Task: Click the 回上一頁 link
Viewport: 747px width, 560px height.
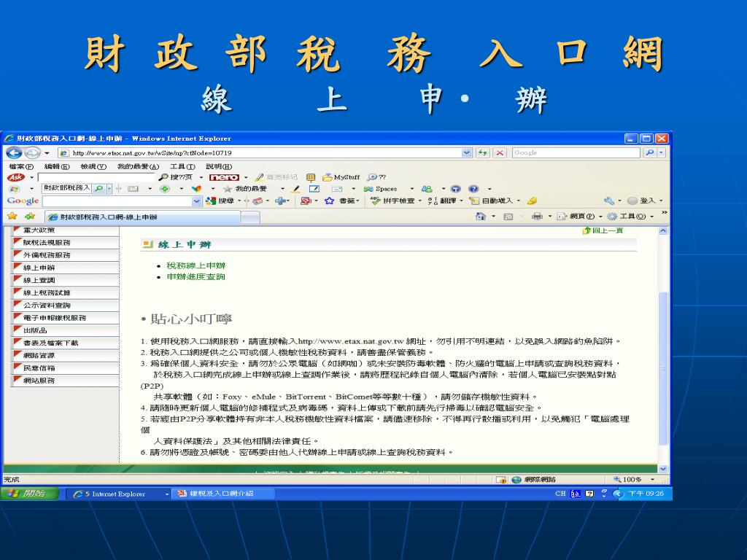Action: click(603, 230)
